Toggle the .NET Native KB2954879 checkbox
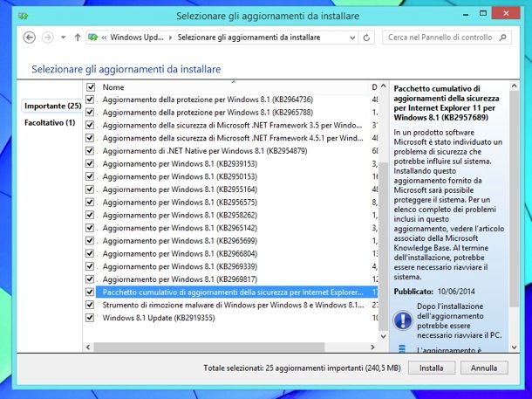 tap(90, 151)
